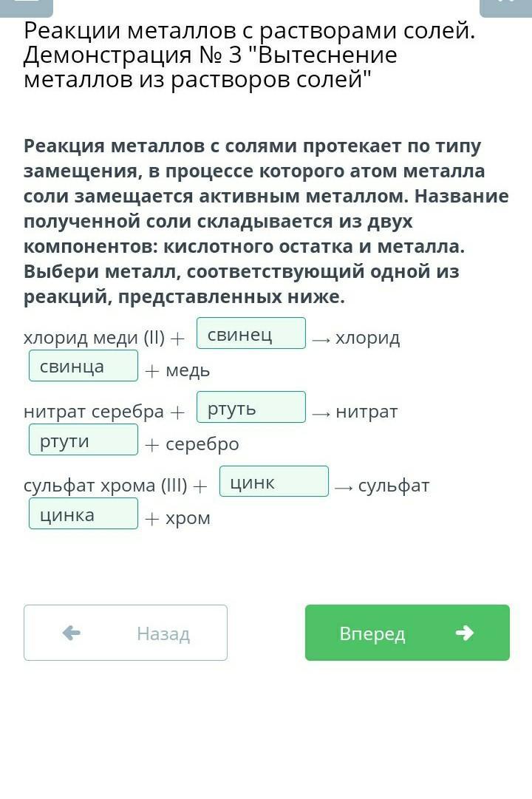Screen dimensions: 532x799
Task: Open the 'цинк' metal dropdown
Action: (274, 481)
